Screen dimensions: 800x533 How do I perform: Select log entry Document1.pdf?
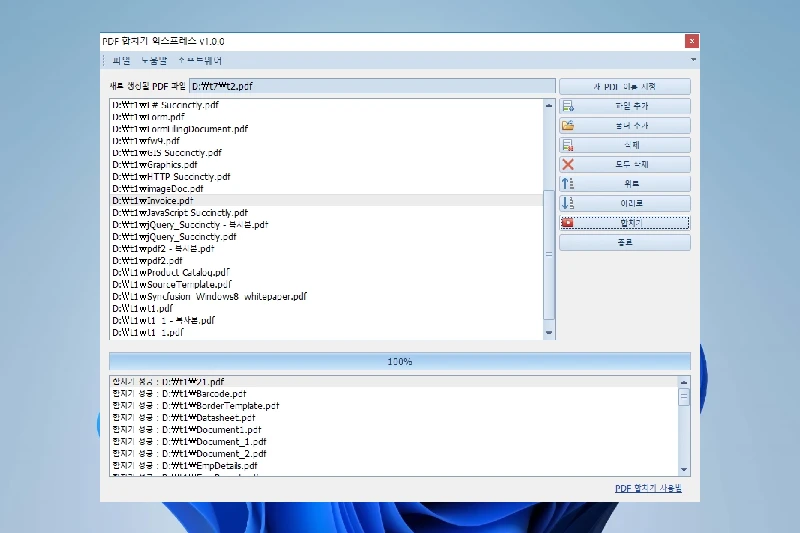point(394,429)
